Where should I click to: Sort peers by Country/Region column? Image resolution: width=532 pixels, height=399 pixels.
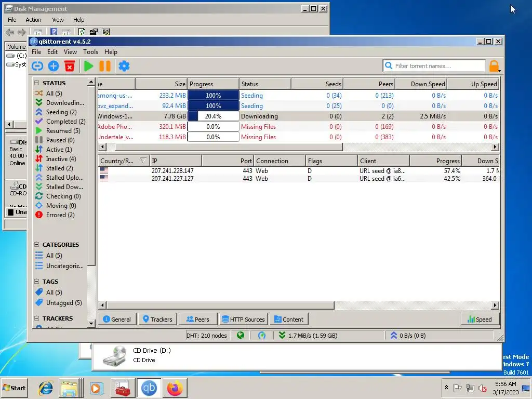click(124, 161)
